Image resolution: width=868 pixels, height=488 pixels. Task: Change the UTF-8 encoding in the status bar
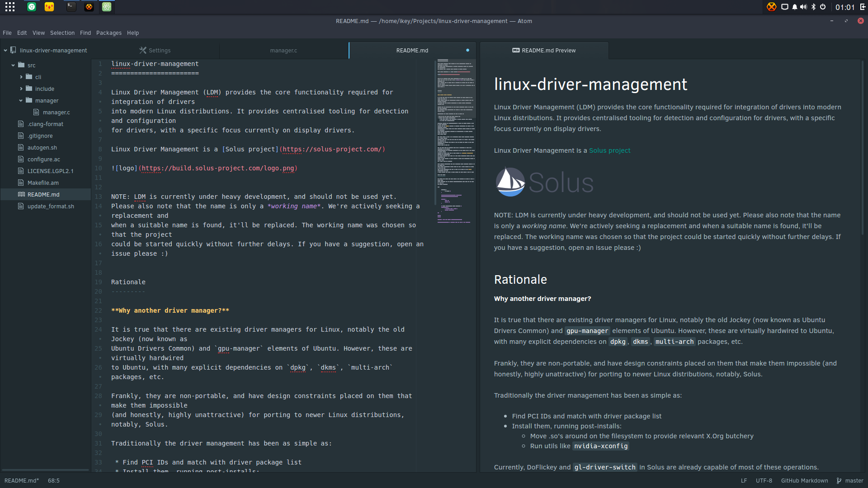(x=764, y=481)
